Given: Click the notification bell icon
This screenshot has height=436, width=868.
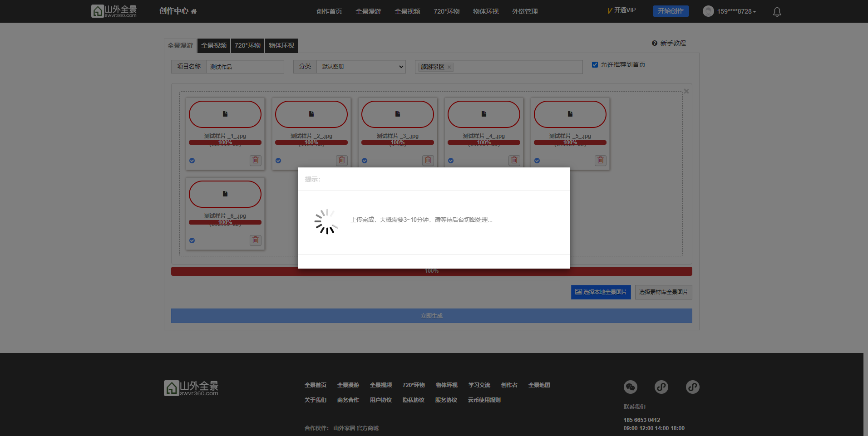Looking at the screenshot, I should pyautogui.click(x=777, y=12).
